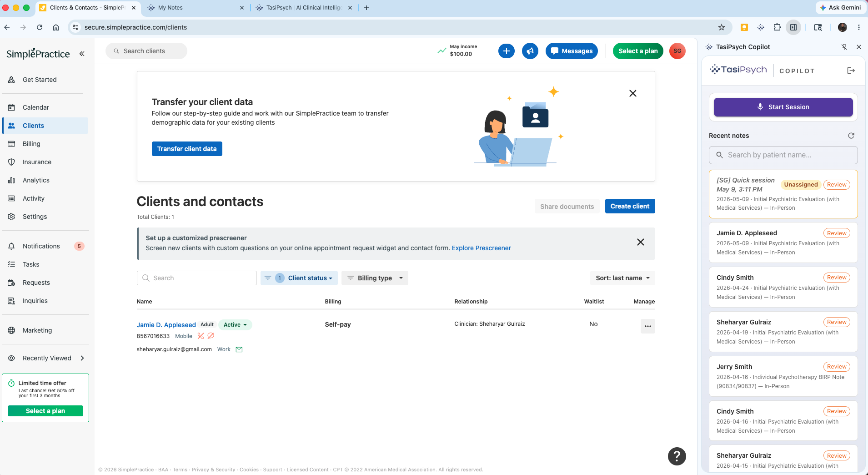This screenshot has height=475, width=868.
Task: Collapse the SimplePractice sidebar
Action: pyautogui.click(x=82, y=54)
